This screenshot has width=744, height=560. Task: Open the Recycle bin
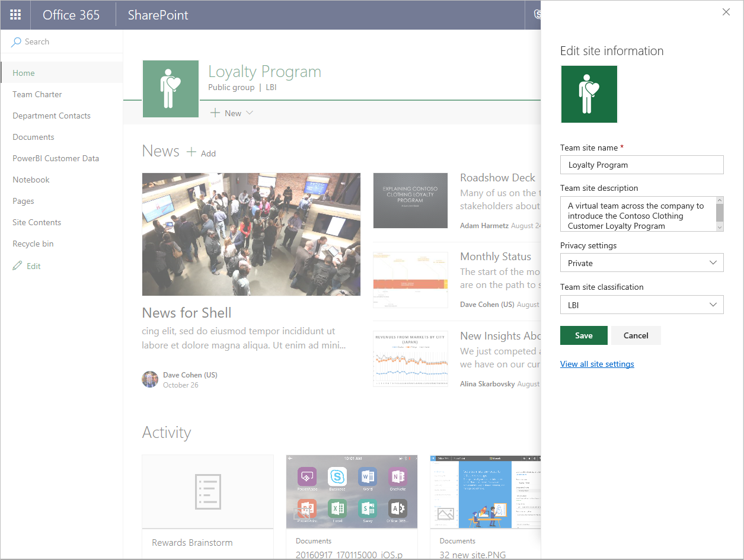click(33, 243)
